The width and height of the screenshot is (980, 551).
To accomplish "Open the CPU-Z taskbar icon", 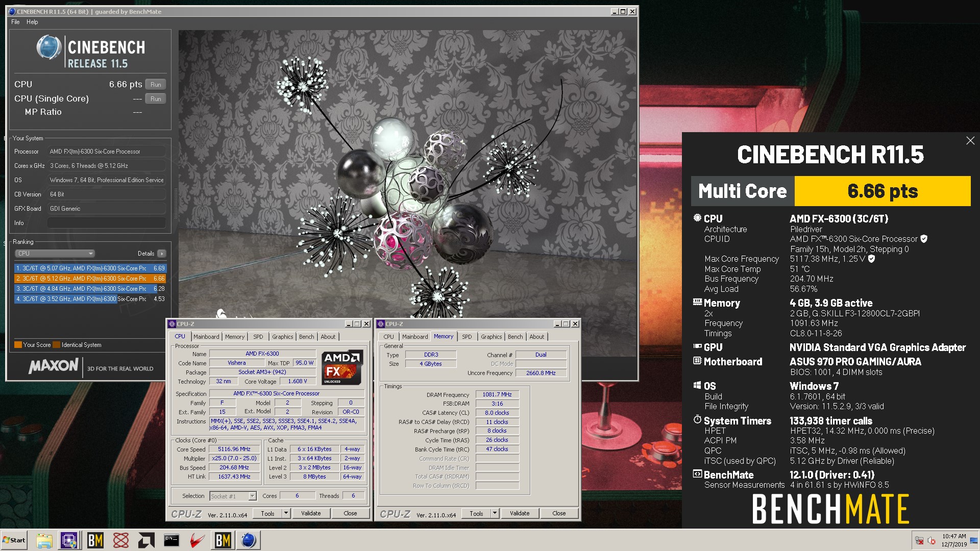I will tap(69, 540).
